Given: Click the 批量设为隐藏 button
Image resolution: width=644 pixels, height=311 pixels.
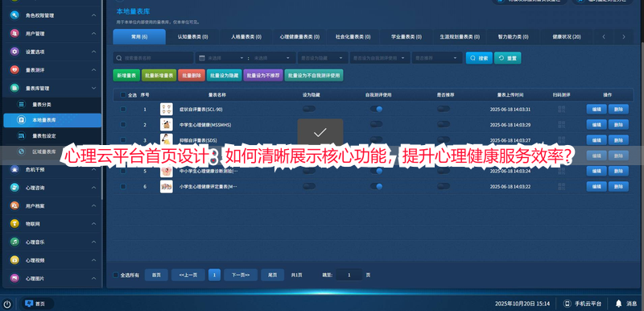Looking at the screenshot, I should [225, 76].
